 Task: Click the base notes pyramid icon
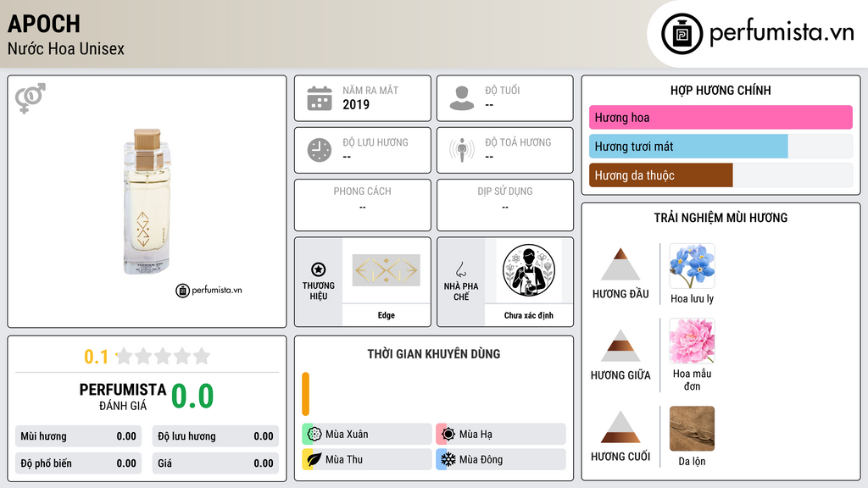[x=620, y=427]
